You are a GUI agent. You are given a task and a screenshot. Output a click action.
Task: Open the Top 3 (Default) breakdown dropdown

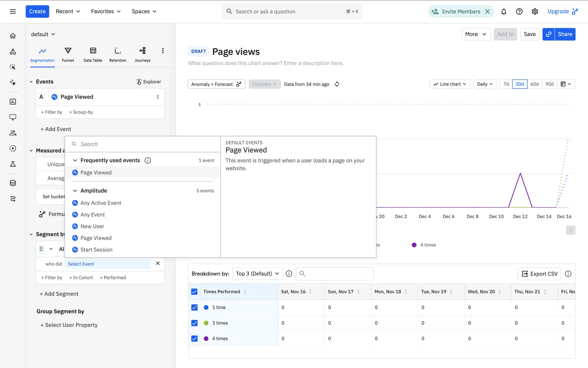[x=257, y=274]
